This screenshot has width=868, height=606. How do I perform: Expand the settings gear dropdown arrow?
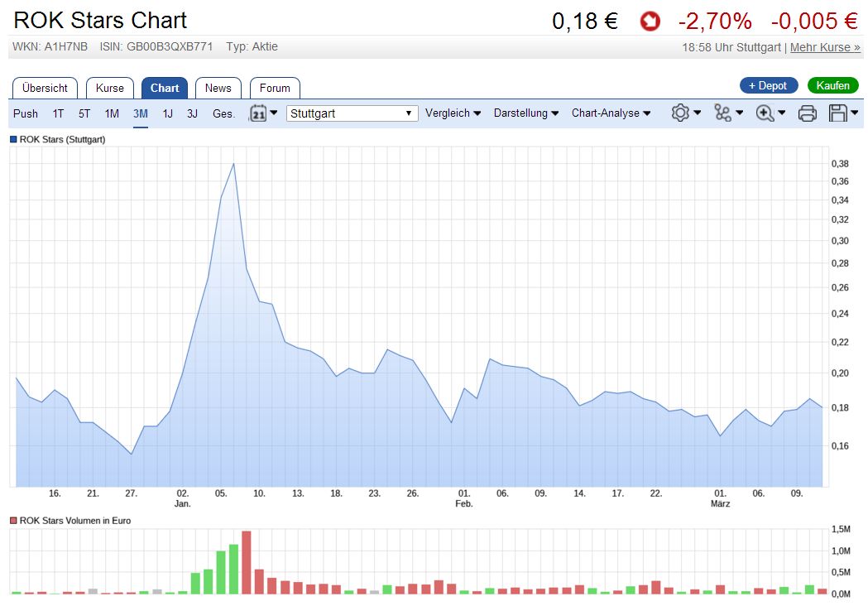tap(697, 113)
